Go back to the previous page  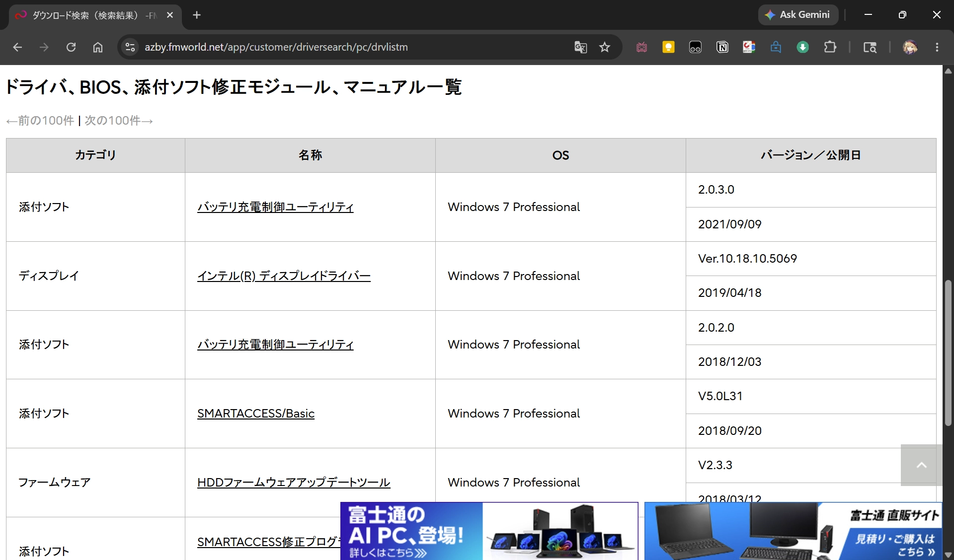pyautogui.click(x=17, y=47)
